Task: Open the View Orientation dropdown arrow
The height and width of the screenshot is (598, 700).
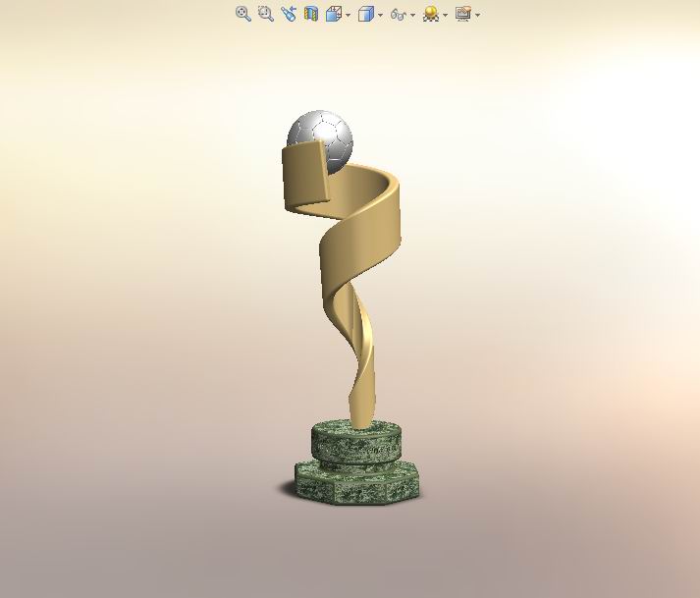Action: coord(349,15)
